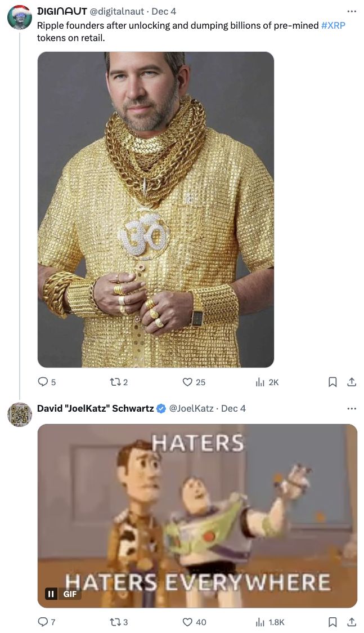Share the JoelKatz GIF tweet
Screen dimensions: 364x633
(x=352, y=622)
